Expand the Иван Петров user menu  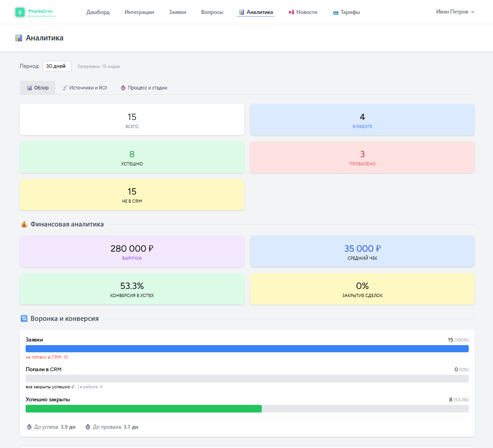coord(455,12)
